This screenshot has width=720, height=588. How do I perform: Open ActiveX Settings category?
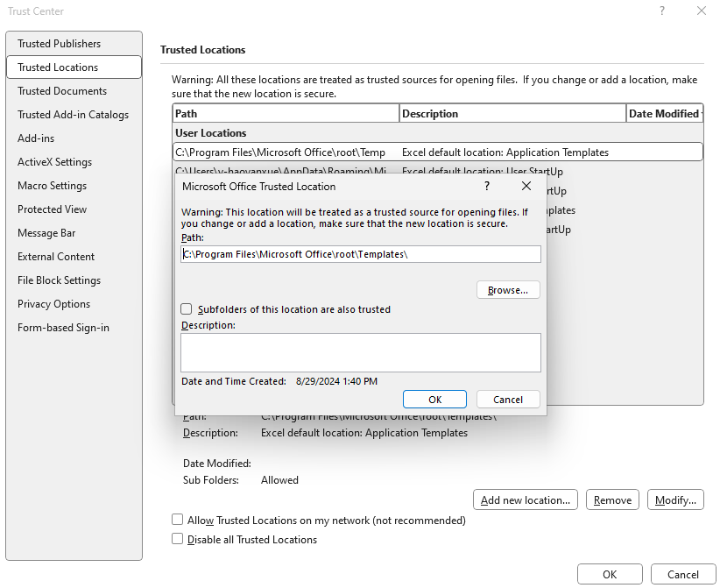74,162
